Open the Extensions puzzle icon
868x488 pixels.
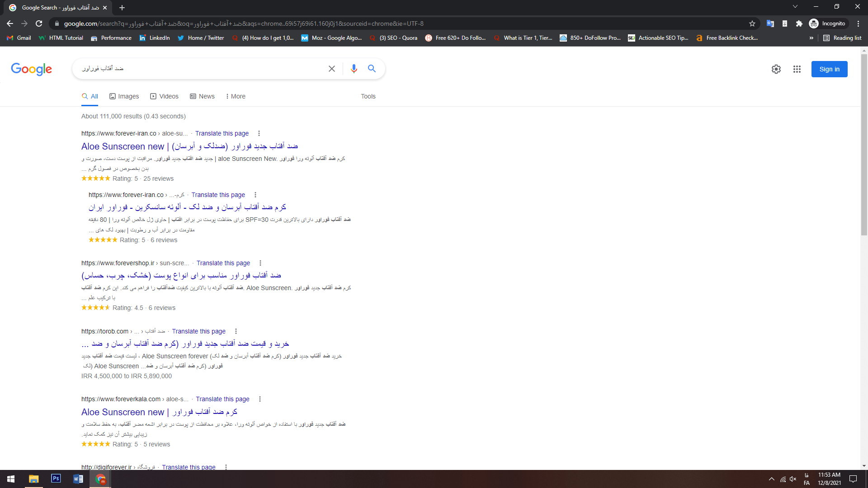[799, 23]
